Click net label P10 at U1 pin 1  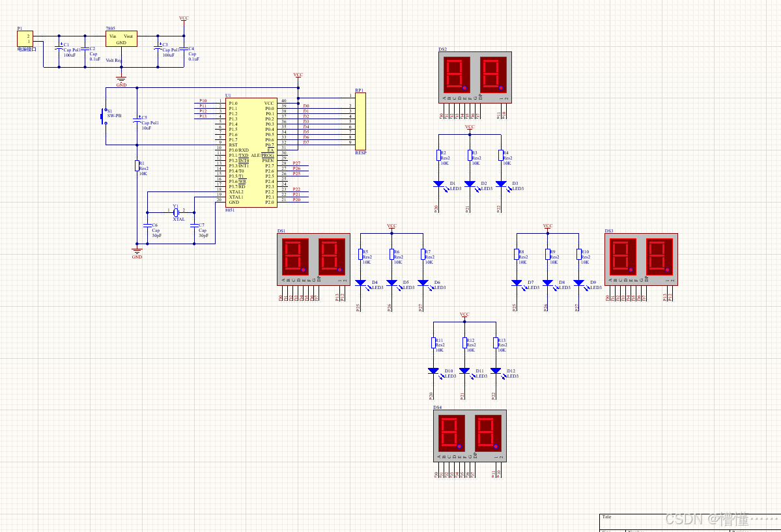[x=203, y=101]
